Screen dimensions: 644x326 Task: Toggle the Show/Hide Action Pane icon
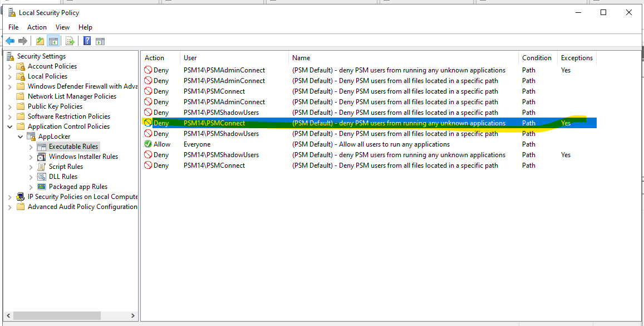click(101, 40)
